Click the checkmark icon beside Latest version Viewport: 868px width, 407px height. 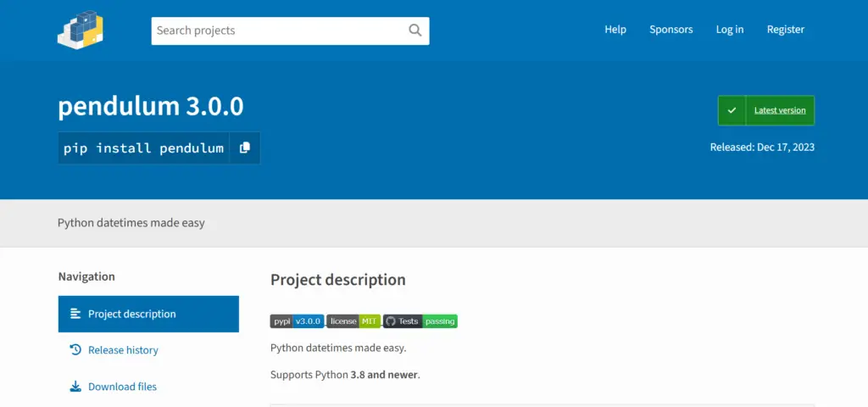[x=732, y=110]
